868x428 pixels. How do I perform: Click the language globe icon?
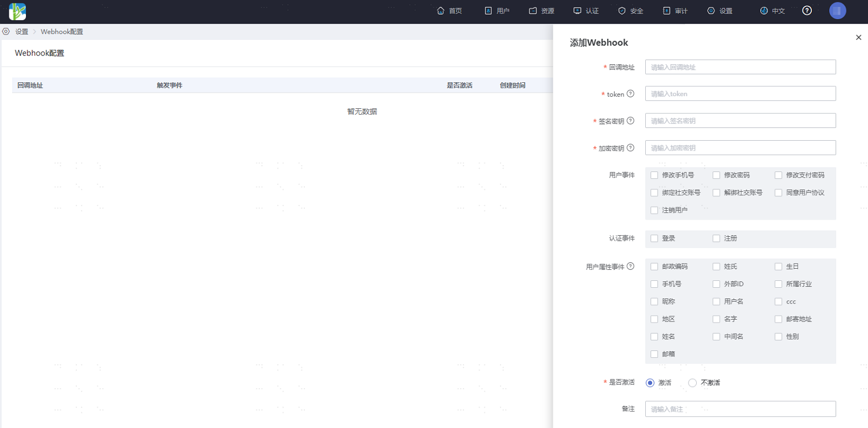point(764,11)
